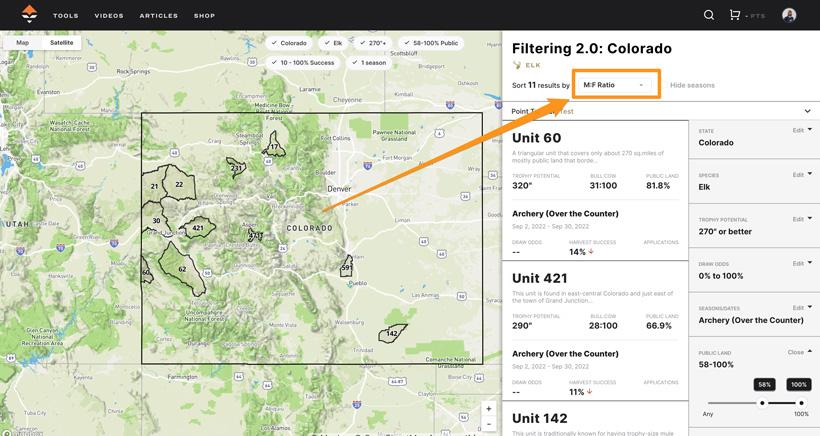Click Unit 60 harvest success 14%
The width and height of the screenshot is (820, 436).
point(577,252)
